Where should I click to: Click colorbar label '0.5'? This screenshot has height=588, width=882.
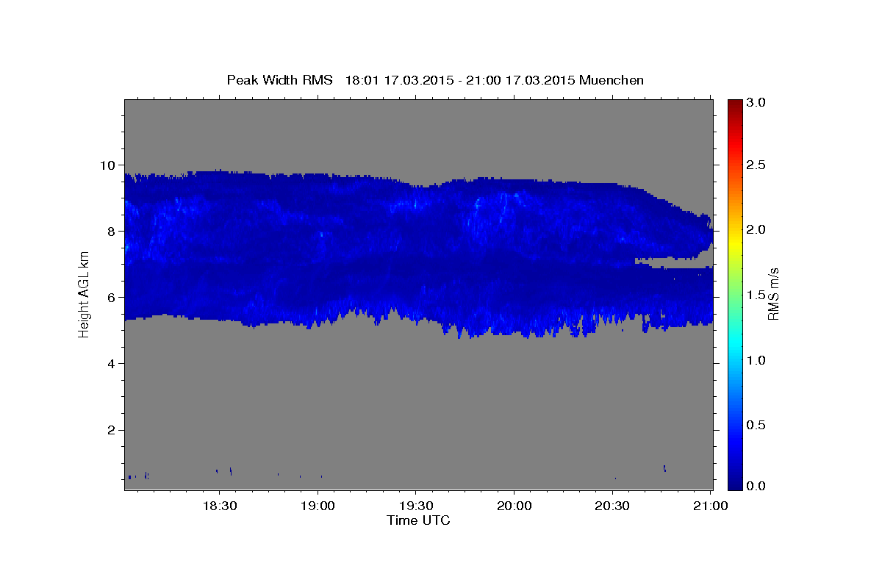[757, 426]
